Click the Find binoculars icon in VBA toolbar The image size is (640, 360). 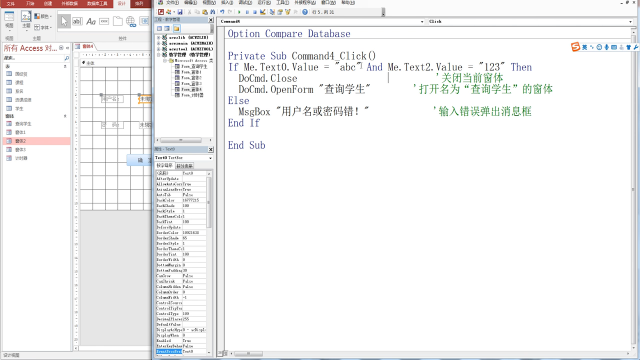tap(213, 12)
